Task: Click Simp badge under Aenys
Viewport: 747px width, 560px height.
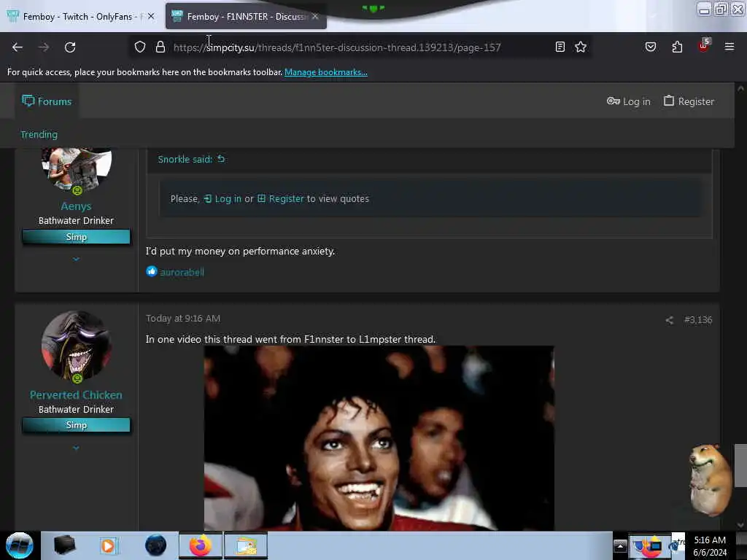Action: [76, 237]
